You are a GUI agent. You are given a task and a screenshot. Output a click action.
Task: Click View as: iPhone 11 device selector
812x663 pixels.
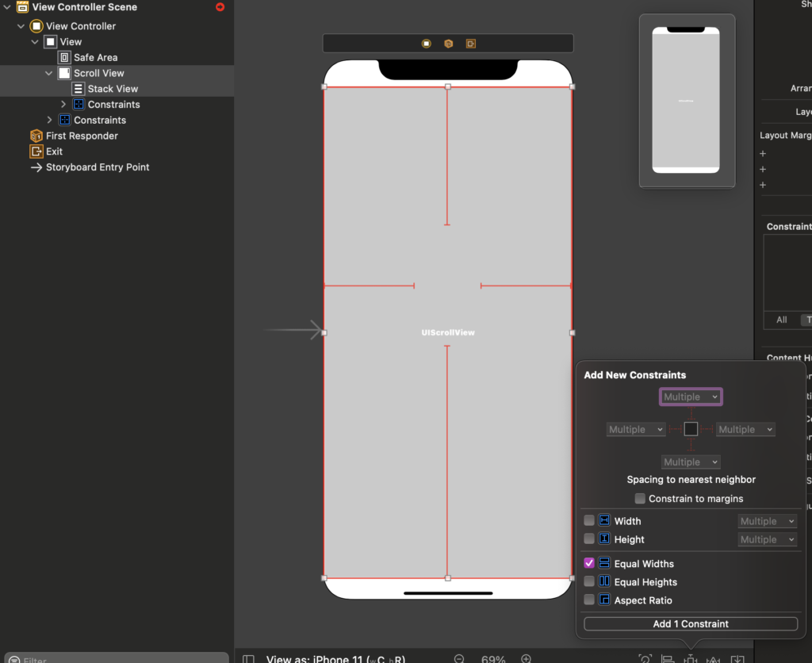[335, 659]
